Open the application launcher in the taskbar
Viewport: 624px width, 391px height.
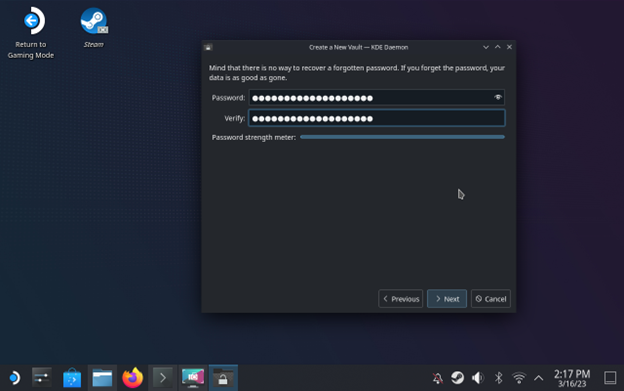14,377
